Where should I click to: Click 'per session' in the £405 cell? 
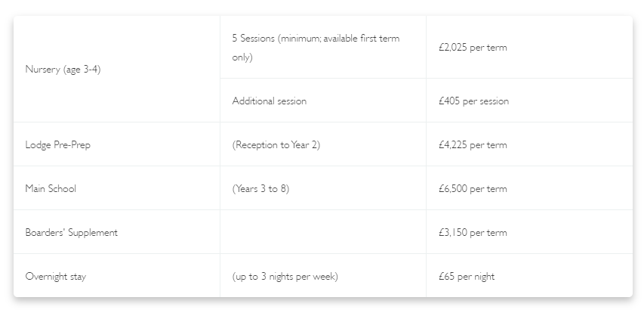click(x=486, y=101)
